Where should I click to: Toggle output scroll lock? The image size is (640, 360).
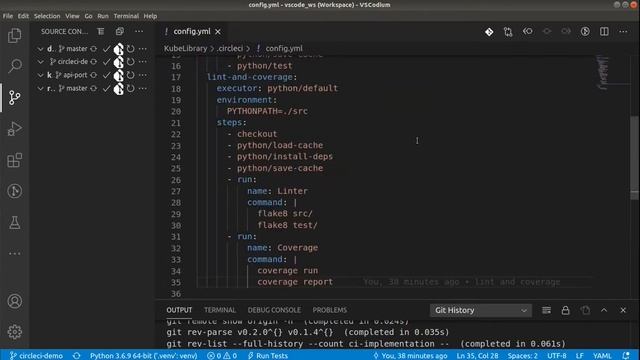565,310
